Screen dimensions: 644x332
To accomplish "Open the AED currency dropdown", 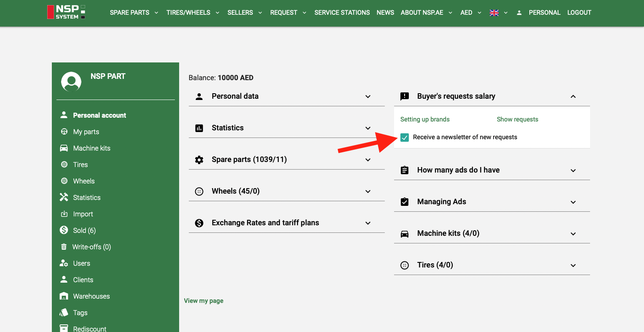I will (470, 13).
